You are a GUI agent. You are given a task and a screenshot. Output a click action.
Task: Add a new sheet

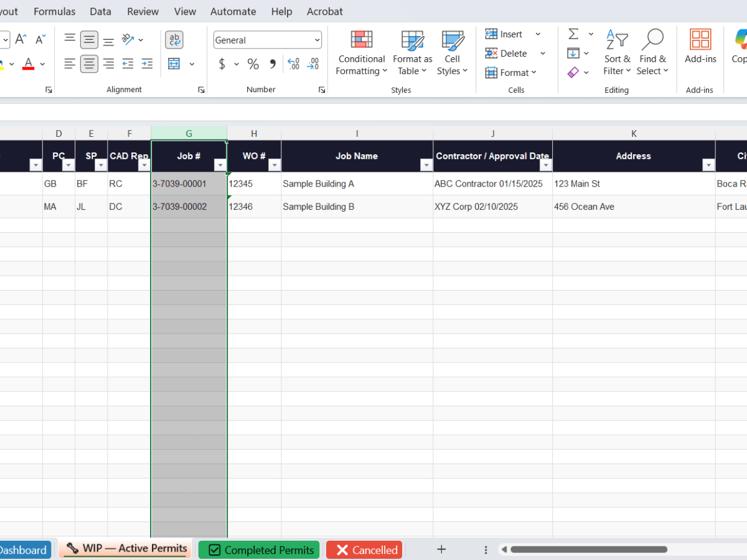coord(441,549)
